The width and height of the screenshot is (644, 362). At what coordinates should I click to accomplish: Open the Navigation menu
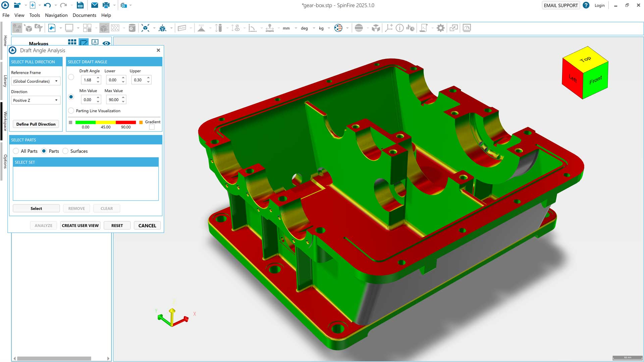[56, 15]
